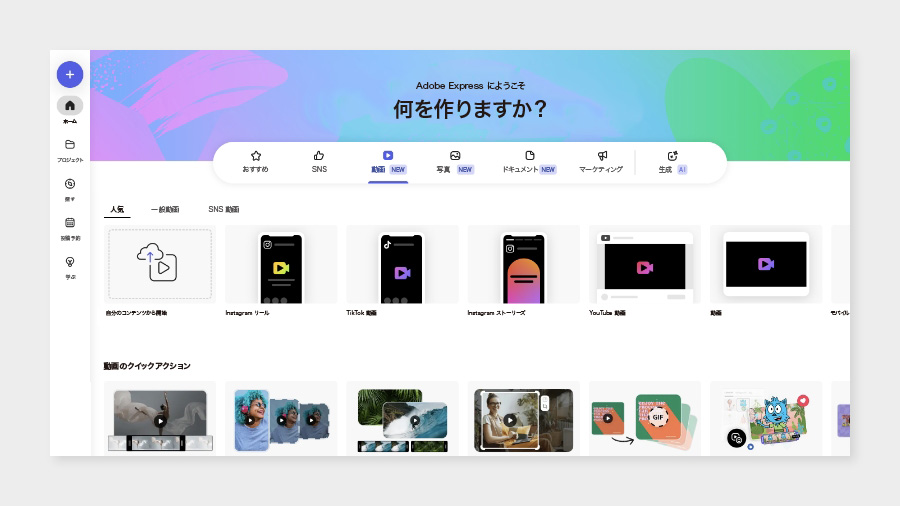Image resolution: width=900 pixels, height=506 pixels.
Task: Open the woman with laptop crop video action
Action: [523, 419]
